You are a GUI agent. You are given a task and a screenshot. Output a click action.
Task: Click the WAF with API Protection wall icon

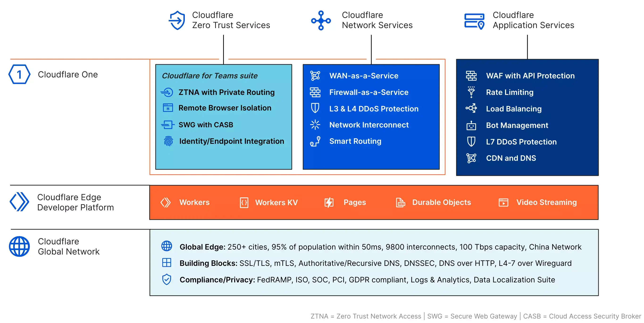point(471,76)
